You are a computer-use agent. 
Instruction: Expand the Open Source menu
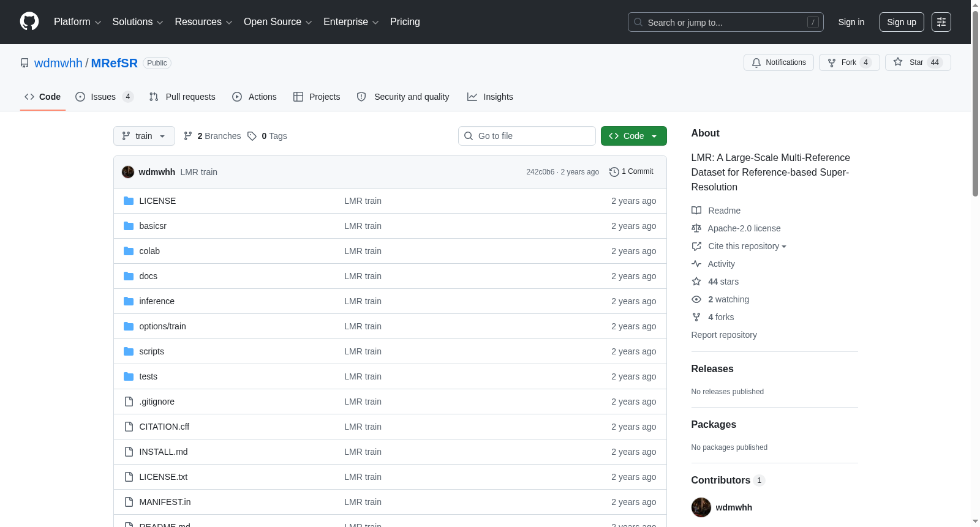[x=278, y=22]
